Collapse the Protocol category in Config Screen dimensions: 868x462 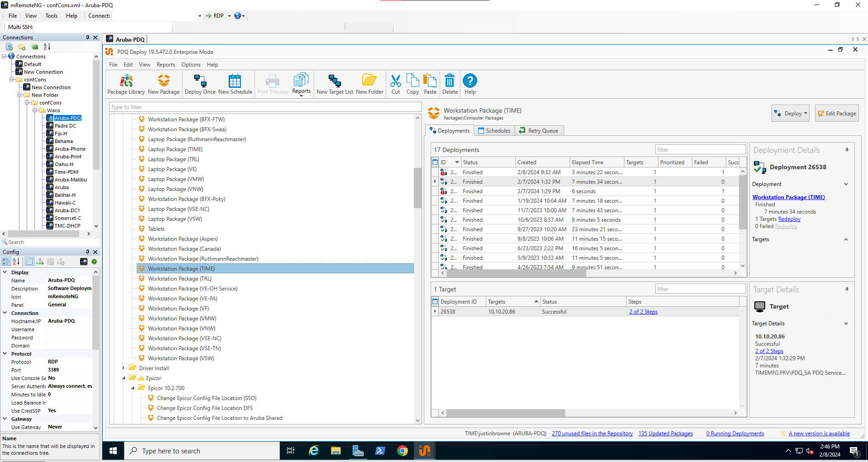[x=5, y=354]
